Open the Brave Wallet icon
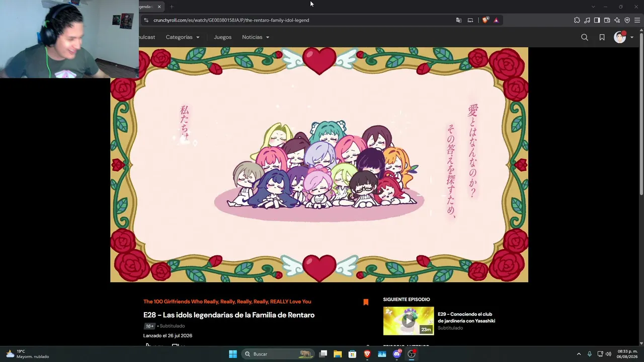644x362 pixels. [x=607, y=20]
